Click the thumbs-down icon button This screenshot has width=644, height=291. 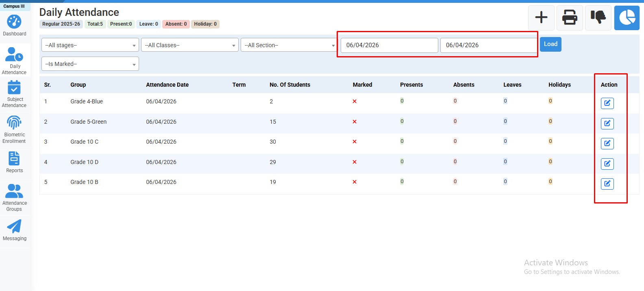coord(598,18)
